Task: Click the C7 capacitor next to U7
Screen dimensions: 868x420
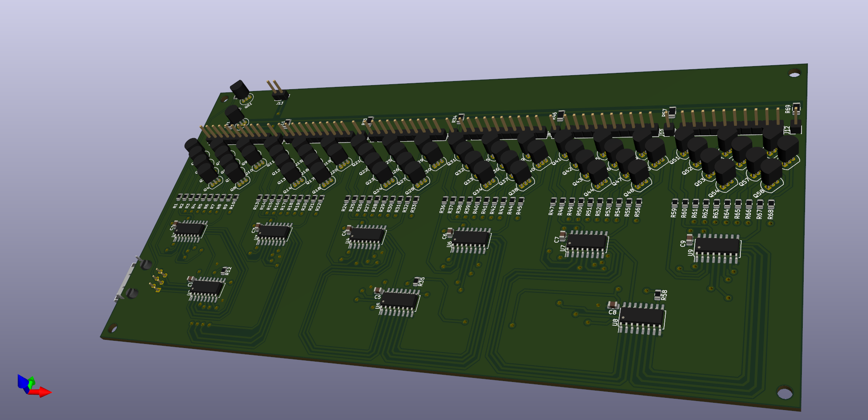Action: point(563,235)
